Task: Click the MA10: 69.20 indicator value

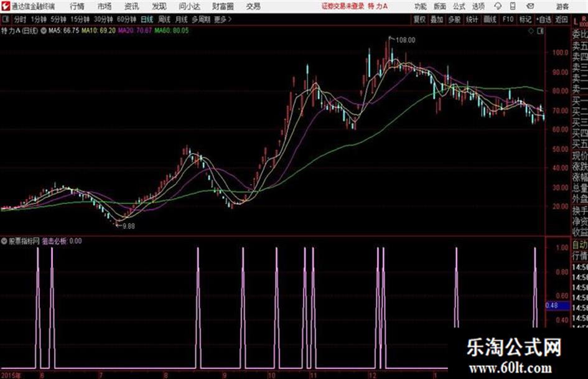Action: tap(99, 30)
